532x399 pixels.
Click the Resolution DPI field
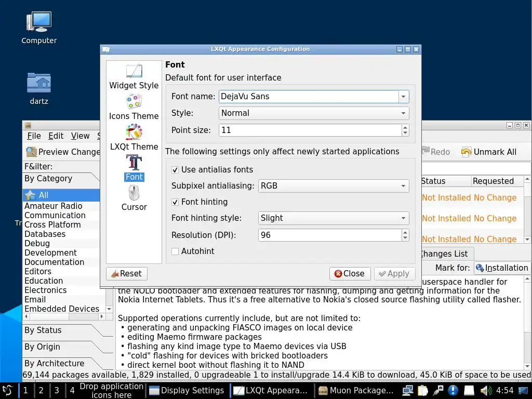click(330, 235)
